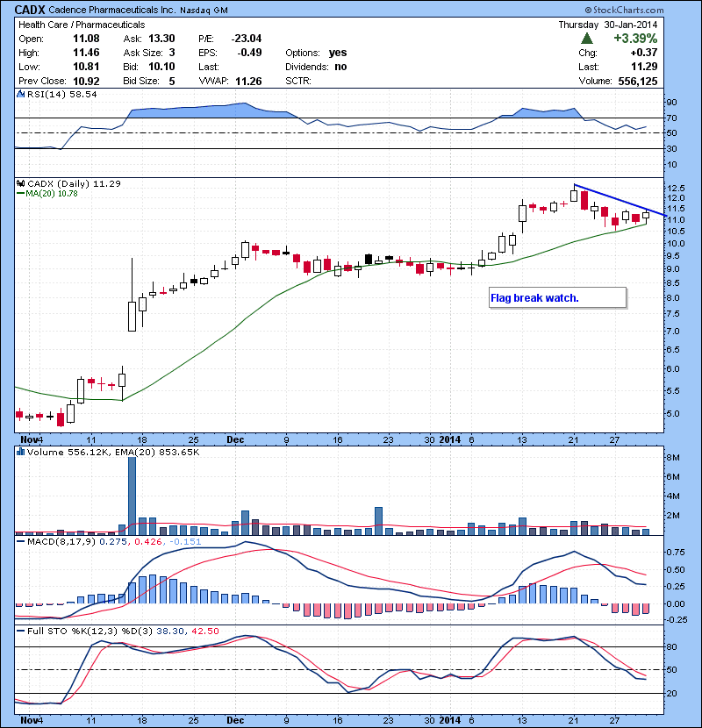Click the 0.75 MACD axis label
702x728 pixels.
676,552
